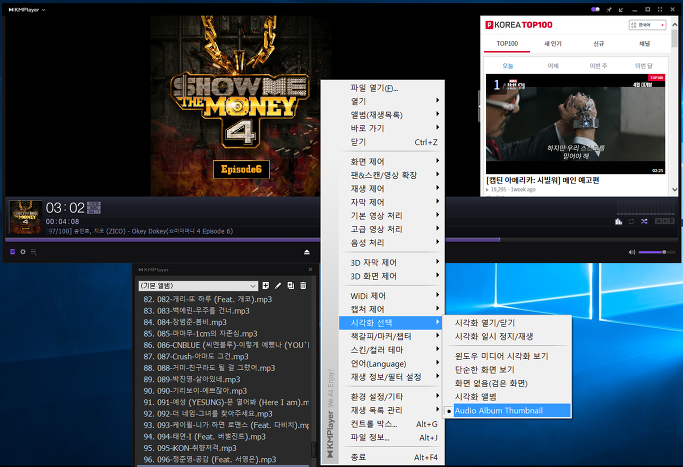This screenshot has width=683, height=467.
Task: Click the scroll-down arrow in TOP100 panel
Action: point(674,190)
